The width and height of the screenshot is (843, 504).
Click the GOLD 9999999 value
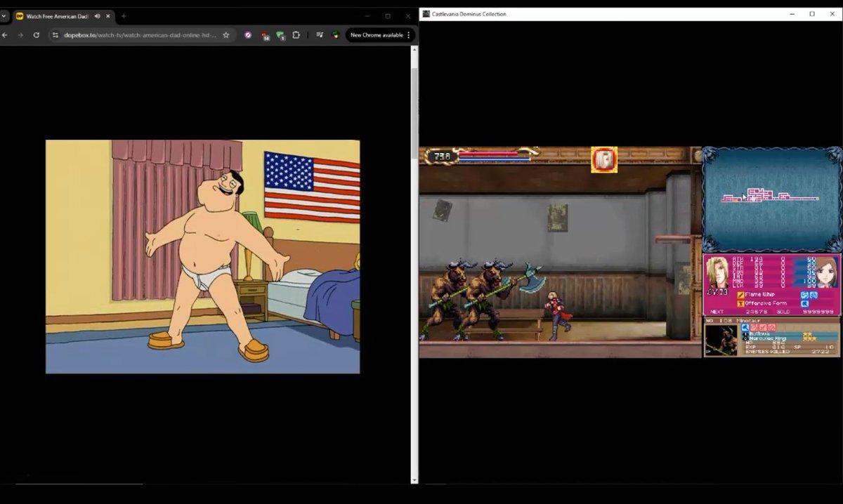[x=818, y=312]
